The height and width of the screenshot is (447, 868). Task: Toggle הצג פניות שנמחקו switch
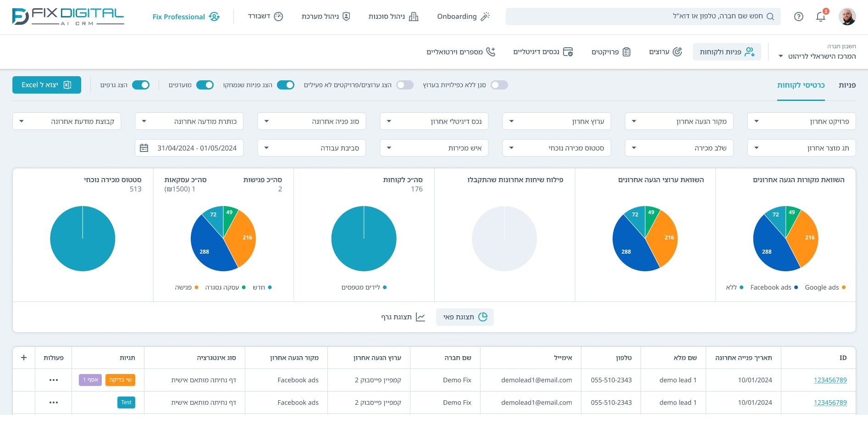pyautogui.click(x=286, y=85)
